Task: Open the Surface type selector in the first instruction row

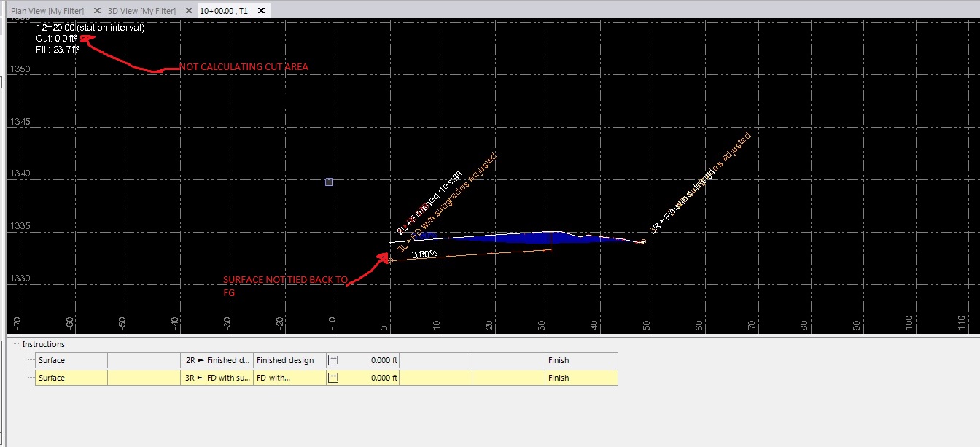Action: [71, 359]
